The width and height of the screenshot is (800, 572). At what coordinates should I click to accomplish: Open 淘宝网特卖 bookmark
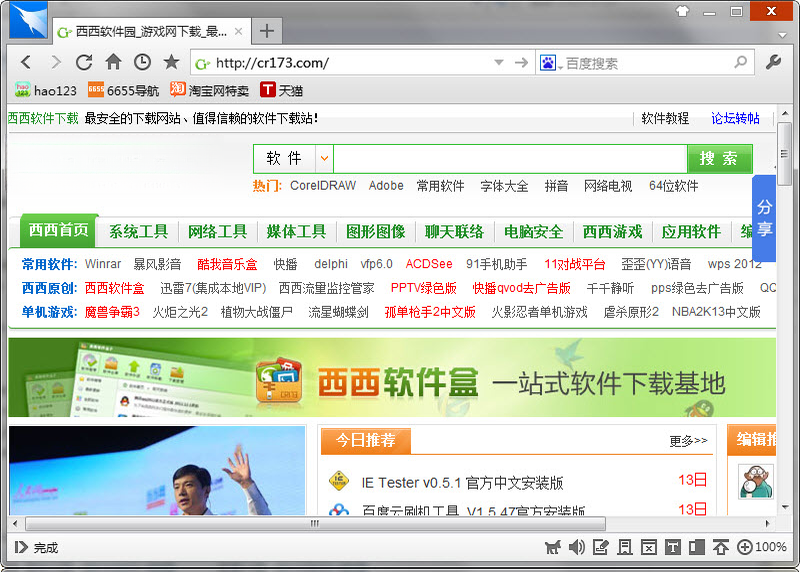click(209, 90)
